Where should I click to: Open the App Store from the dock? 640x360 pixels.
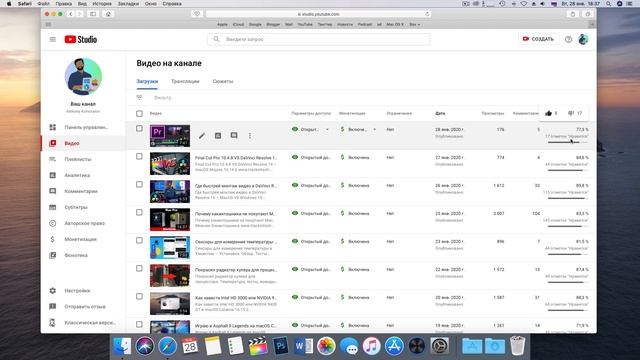394,346
